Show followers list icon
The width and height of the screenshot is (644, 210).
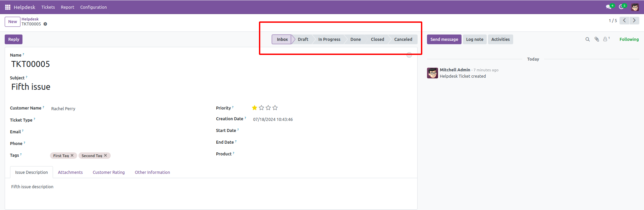pyautogui.click(x=605, y=40)
